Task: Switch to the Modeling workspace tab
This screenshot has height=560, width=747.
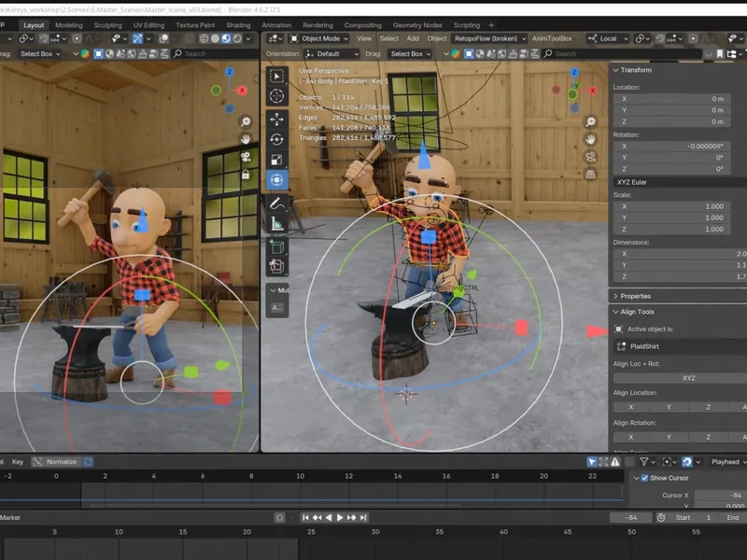Action: [68, 25]
